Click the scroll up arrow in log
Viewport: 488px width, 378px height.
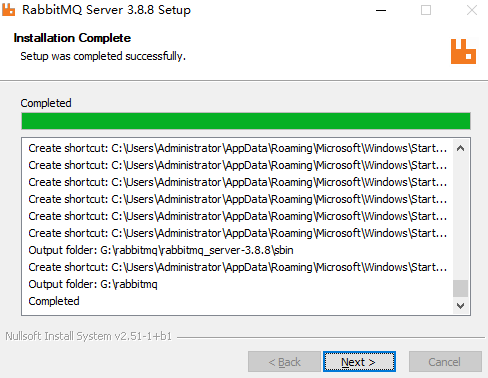click(460, 148)
